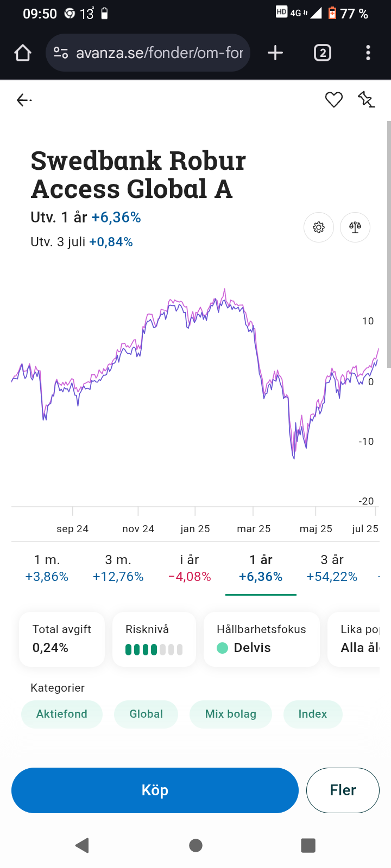Select the Aktiefond category chip
The image size is (391, 868).
62,714
